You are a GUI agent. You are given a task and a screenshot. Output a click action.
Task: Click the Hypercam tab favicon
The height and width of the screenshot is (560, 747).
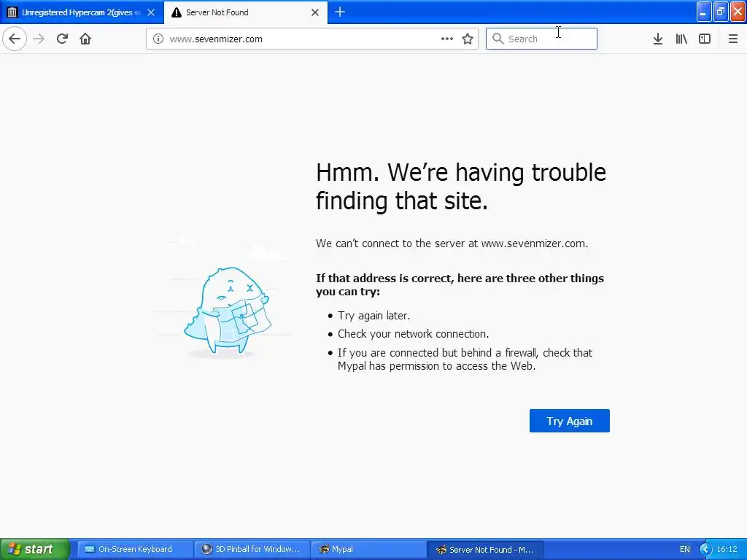click(12, 12)
